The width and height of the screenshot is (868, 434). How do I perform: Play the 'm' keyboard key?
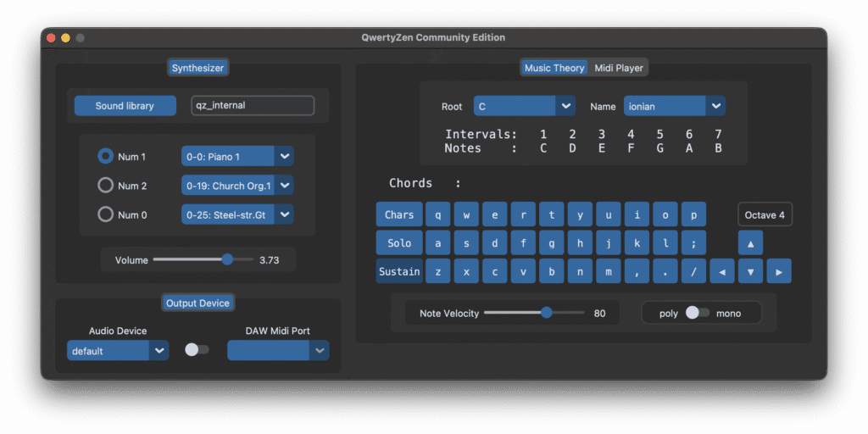point(609,271)
